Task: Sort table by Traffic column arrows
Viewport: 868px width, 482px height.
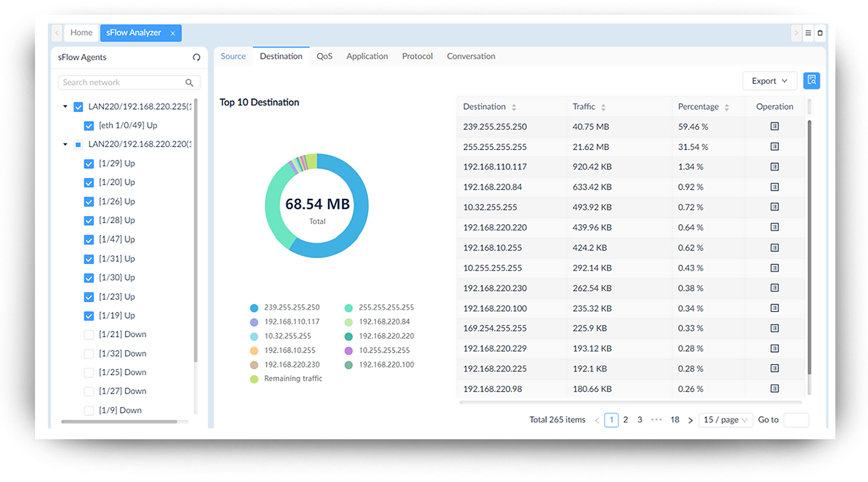Action: click(x=603, y=107)
